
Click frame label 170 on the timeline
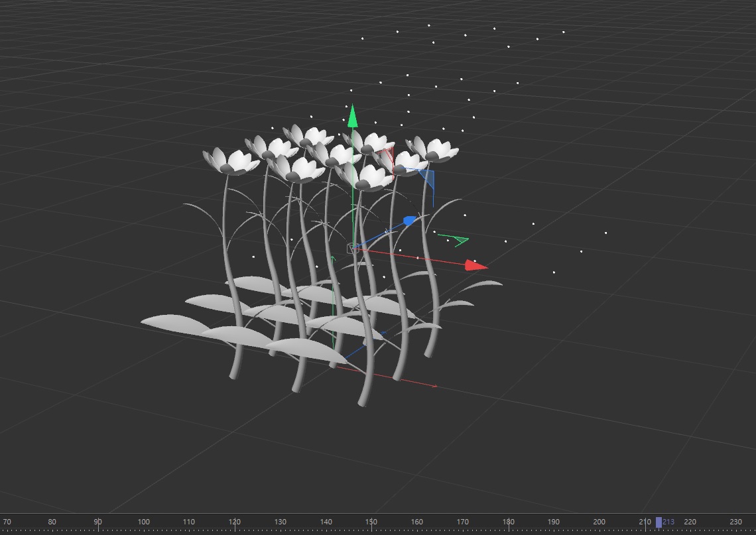pyautogui.click(x=463, y=522)
